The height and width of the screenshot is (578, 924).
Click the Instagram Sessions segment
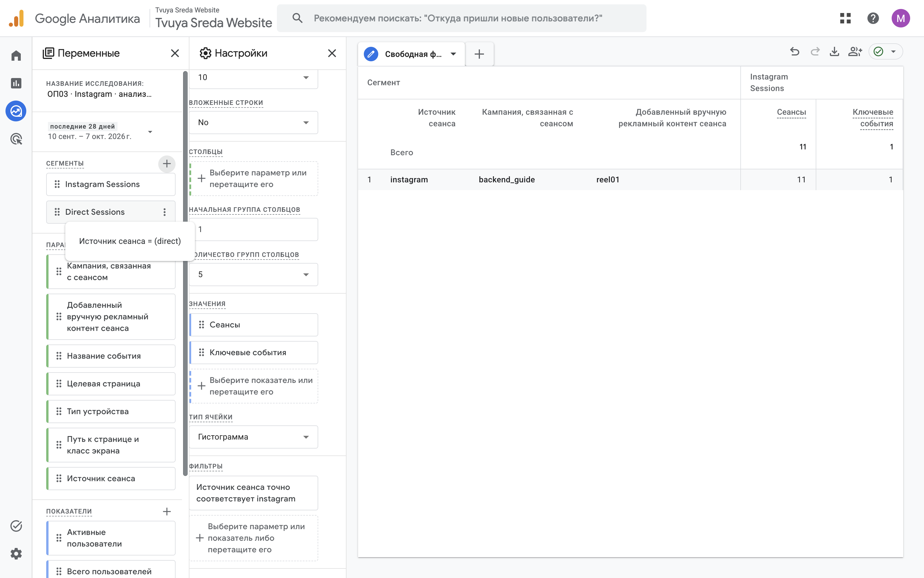point(111,184)
